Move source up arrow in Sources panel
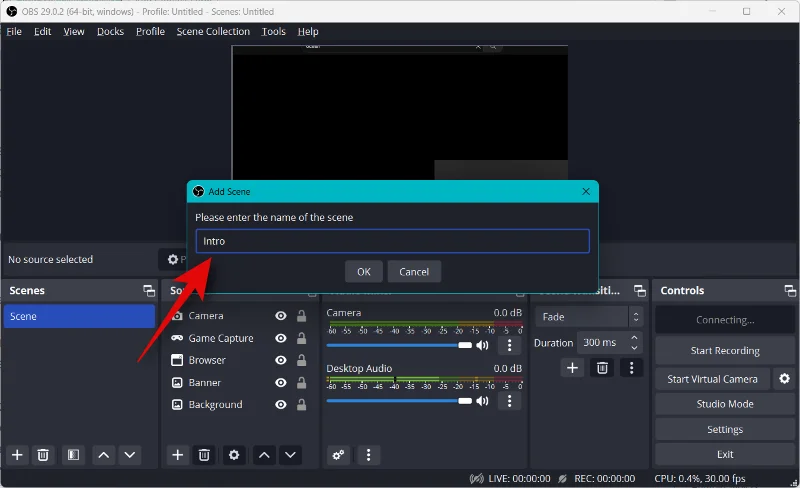This screenshot has height=488, width=800. click(x=264, y=455)
